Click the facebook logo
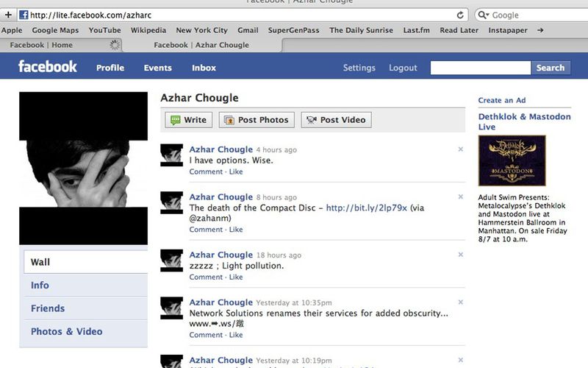This screenshot has width=588, height=368. 48,66
